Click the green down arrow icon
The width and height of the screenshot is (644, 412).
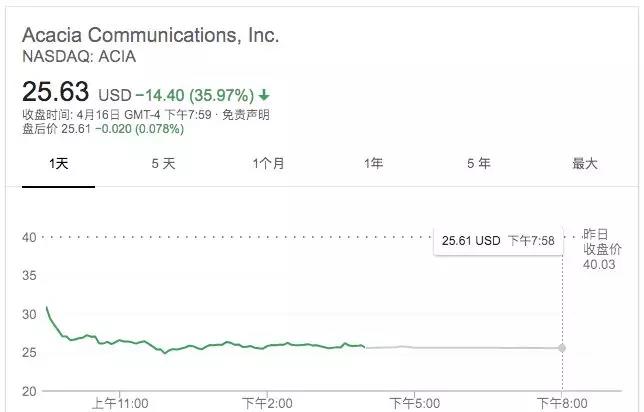coord(264,95)
